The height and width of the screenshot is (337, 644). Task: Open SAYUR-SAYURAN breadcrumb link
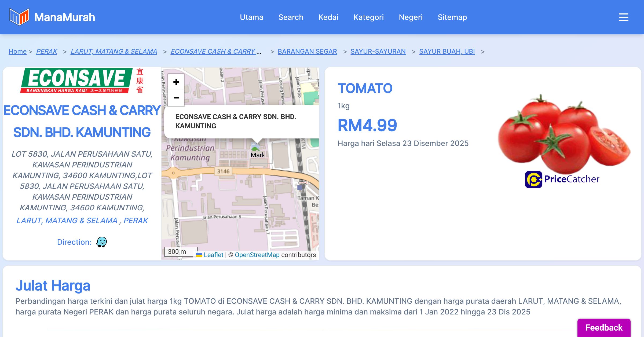pos(378,51)
